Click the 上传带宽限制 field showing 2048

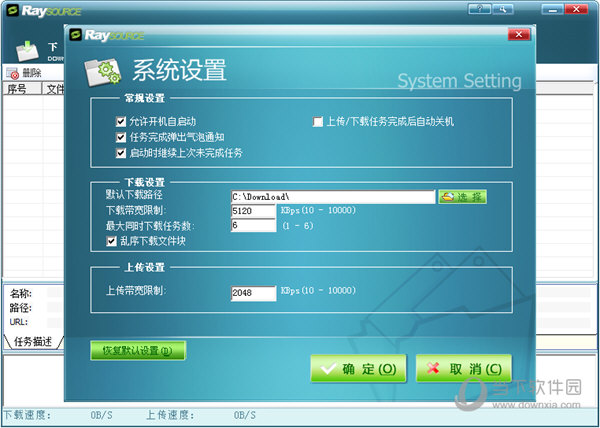(x=253, y=293)
